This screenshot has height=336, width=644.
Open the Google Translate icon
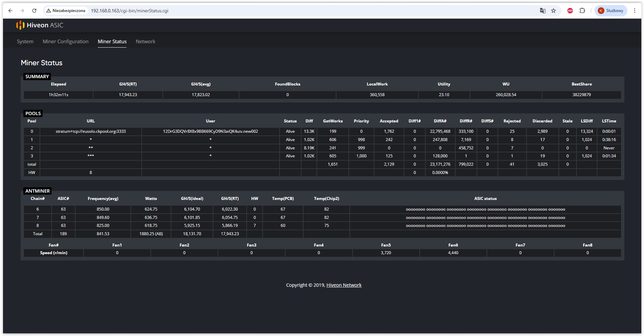click(542, 11)
